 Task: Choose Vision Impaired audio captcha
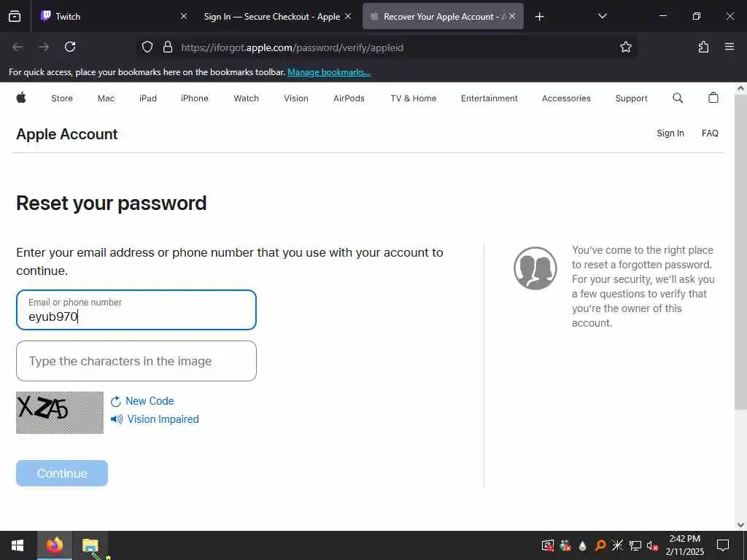(155, 419)
